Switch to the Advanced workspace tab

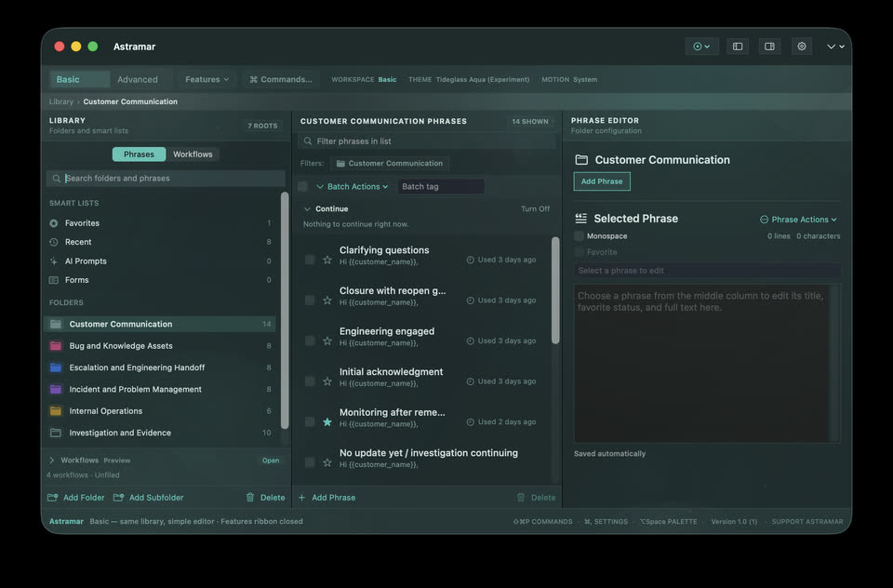[138, 79]
